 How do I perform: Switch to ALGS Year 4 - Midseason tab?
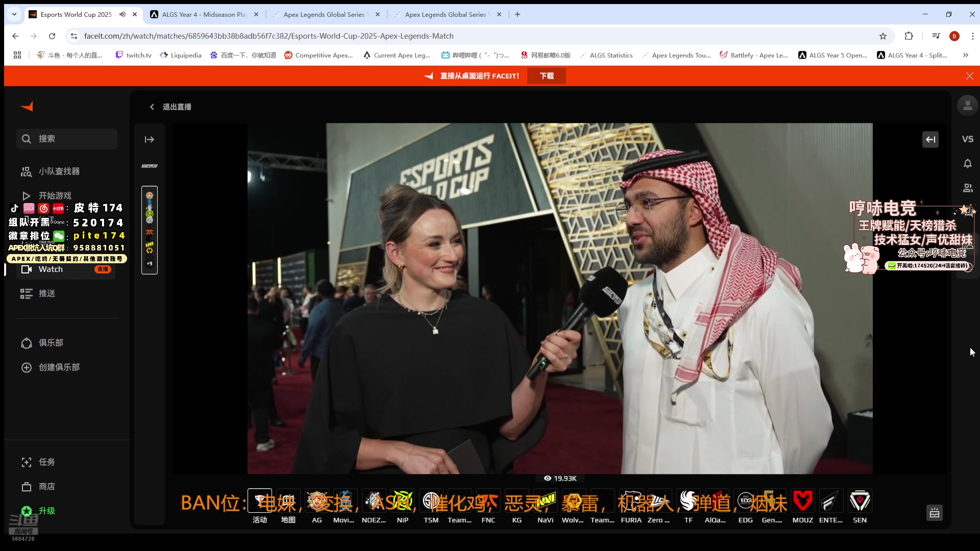tap(204, 14)
